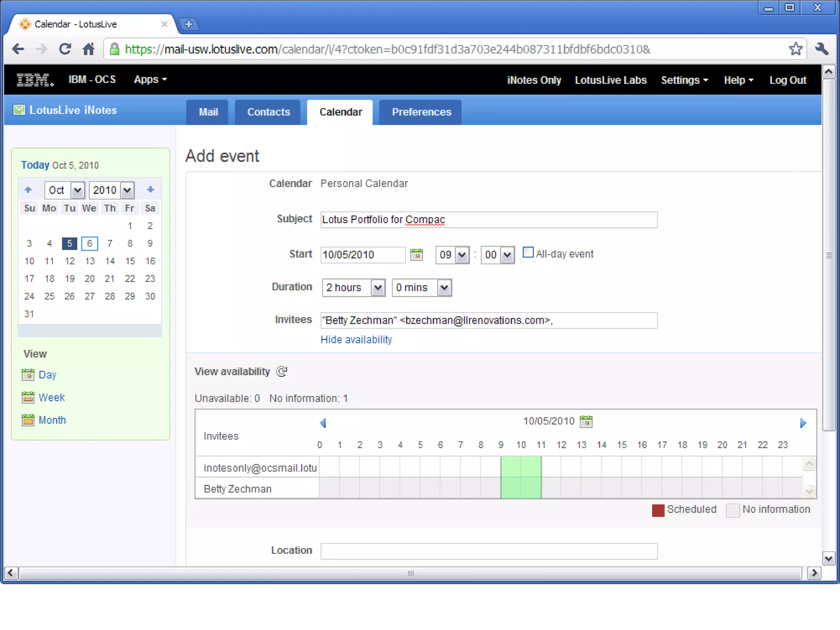This screenshot has height=630, width=840.
Task: Expand the 2 hours duration dropdown
Action: click(x=378, y=288)
